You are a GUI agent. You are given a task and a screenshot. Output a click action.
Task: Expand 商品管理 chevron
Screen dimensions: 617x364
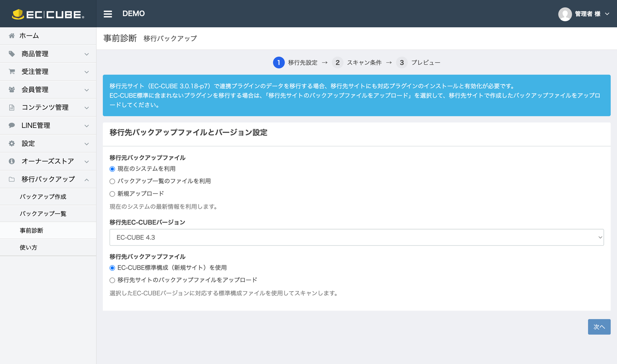click(87, 54)
